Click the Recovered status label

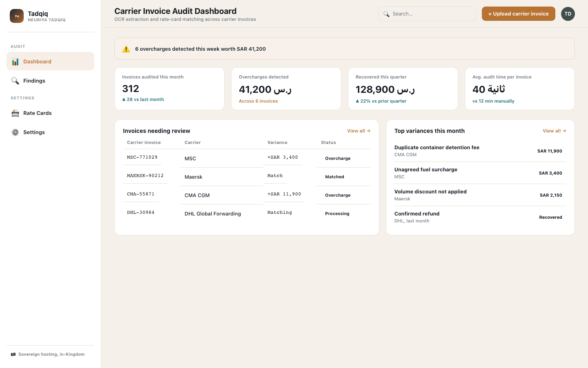(550, 217)
